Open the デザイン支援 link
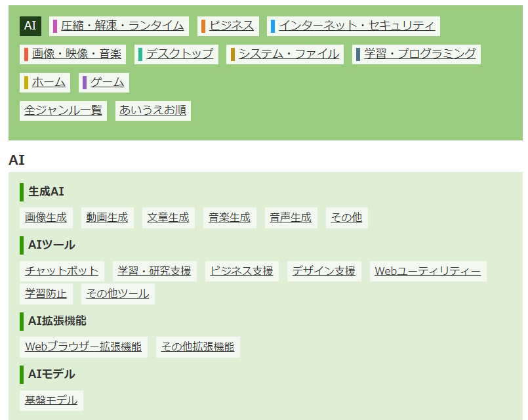528x420 pixels. pyautogui.click(x=324, y=270)
